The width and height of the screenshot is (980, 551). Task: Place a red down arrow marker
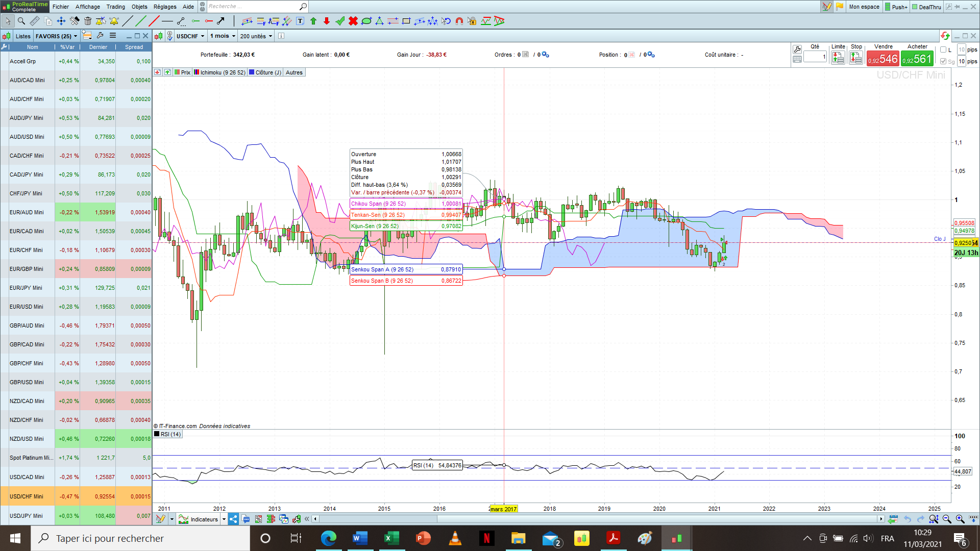(x=327, y=21)
